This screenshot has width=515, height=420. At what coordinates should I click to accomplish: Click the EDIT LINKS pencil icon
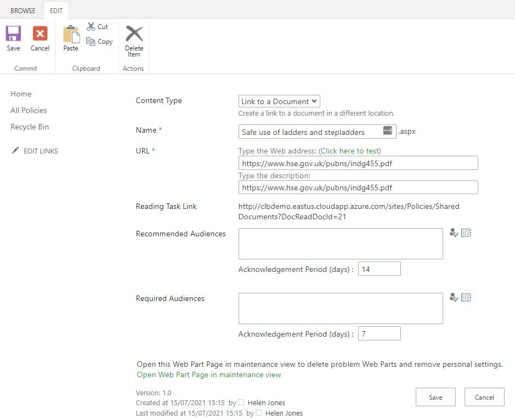pyautogui.click(x=15, y=150)
